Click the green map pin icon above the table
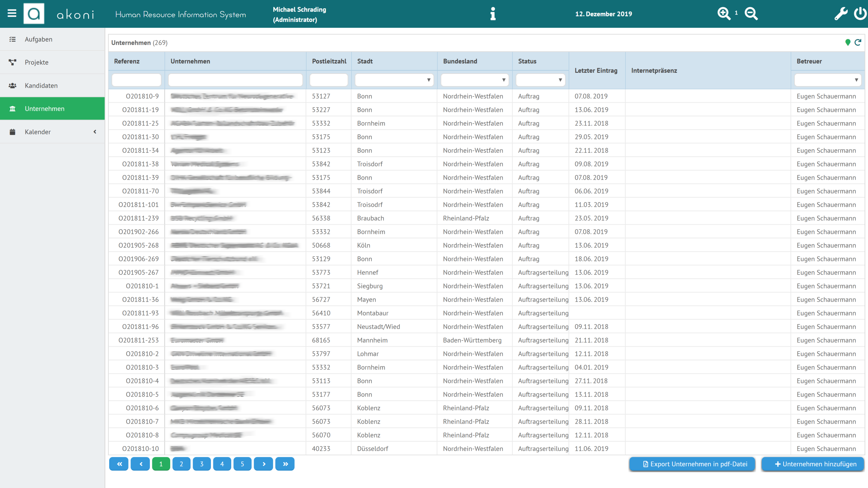This screenshot has width=868, height=488. point(848,43)
